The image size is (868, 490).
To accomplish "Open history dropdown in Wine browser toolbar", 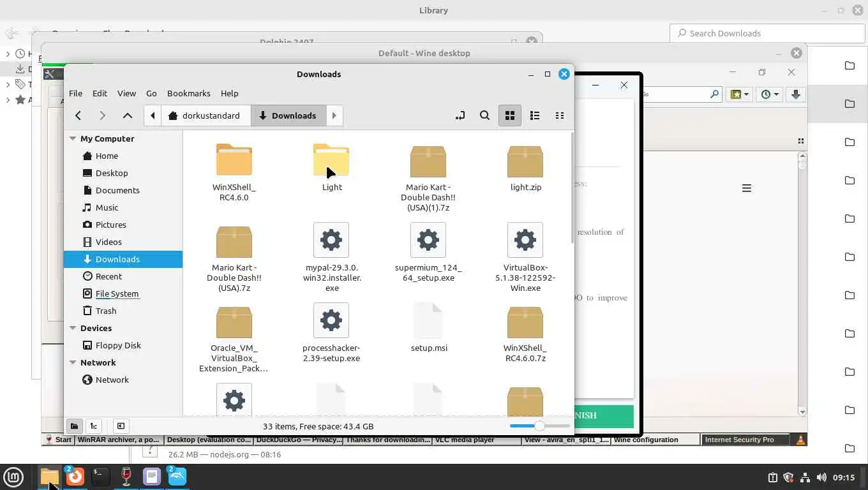I will click(770, 94).
